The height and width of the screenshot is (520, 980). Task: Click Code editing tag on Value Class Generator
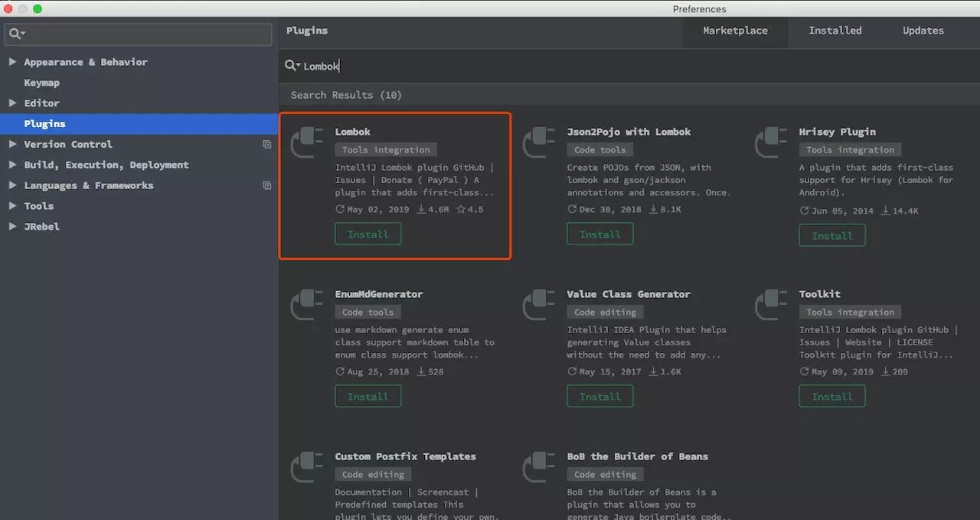point(606,312)
